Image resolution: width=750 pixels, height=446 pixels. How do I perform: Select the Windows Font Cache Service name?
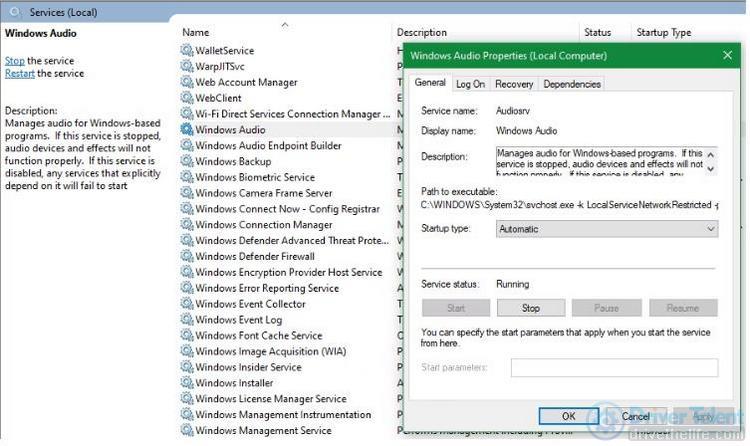[x=258, y=335]
